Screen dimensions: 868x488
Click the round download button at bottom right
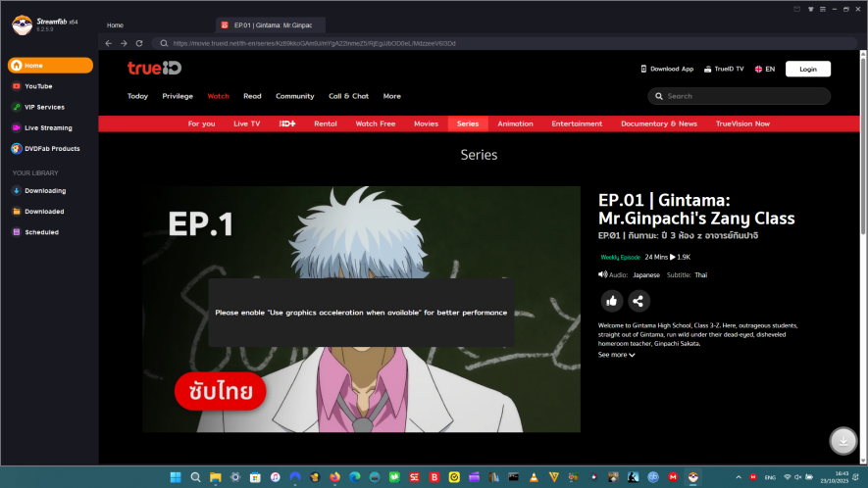point(843,441)
